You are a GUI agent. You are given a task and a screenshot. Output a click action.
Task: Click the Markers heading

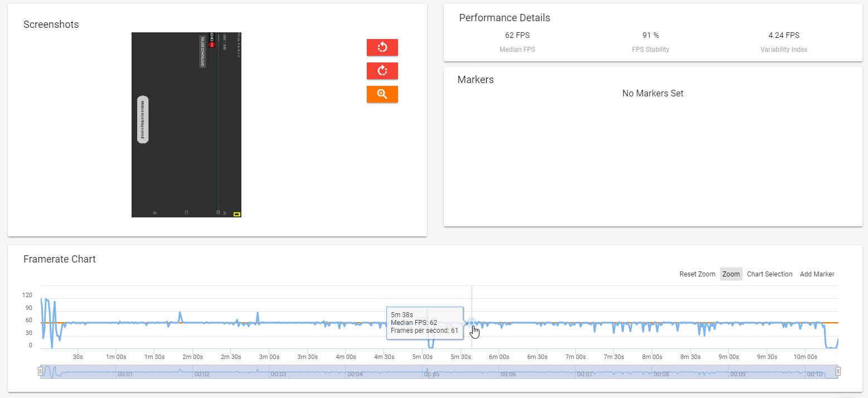[476, 80]
